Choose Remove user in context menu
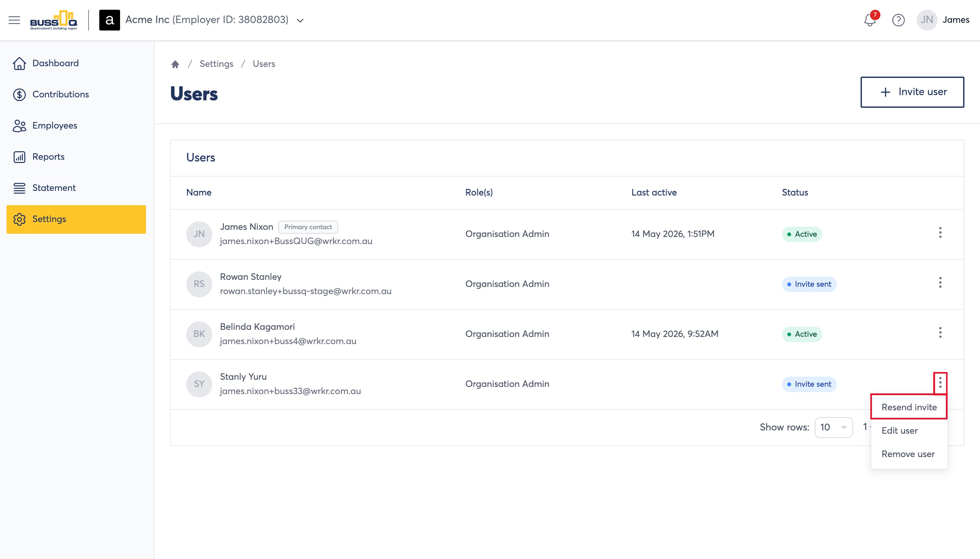Image resolution: width=980 pixels, height=559 pixels. (x=909, y=454)
